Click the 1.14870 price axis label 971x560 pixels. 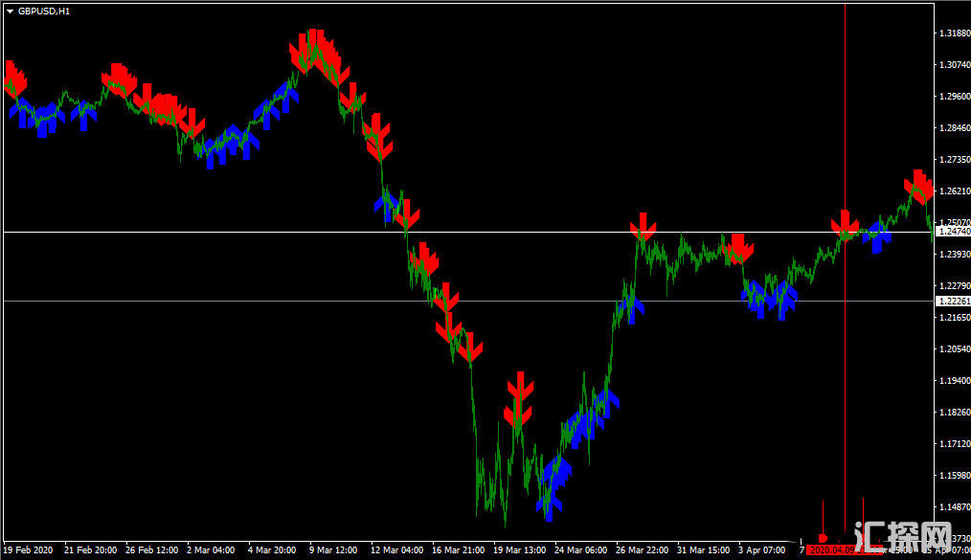click(955, 506)
